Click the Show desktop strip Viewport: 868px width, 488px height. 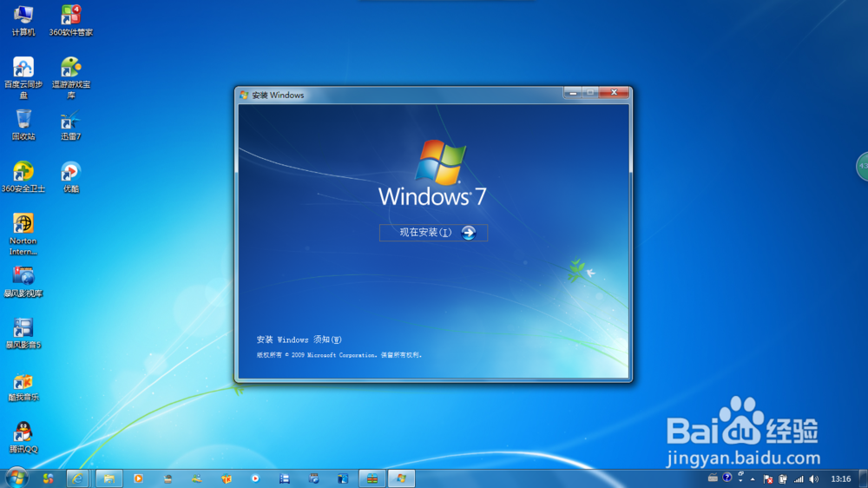864,478
